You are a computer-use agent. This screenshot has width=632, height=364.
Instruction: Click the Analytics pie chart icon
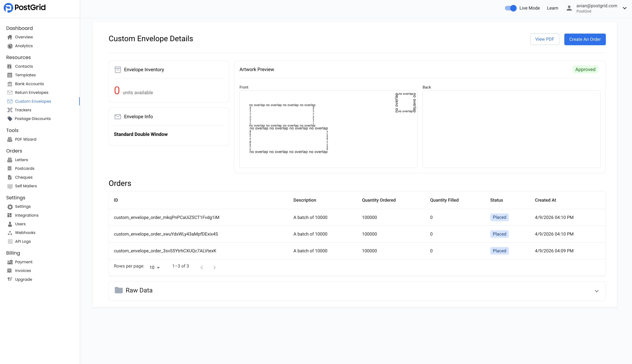(x=10, y=46)
